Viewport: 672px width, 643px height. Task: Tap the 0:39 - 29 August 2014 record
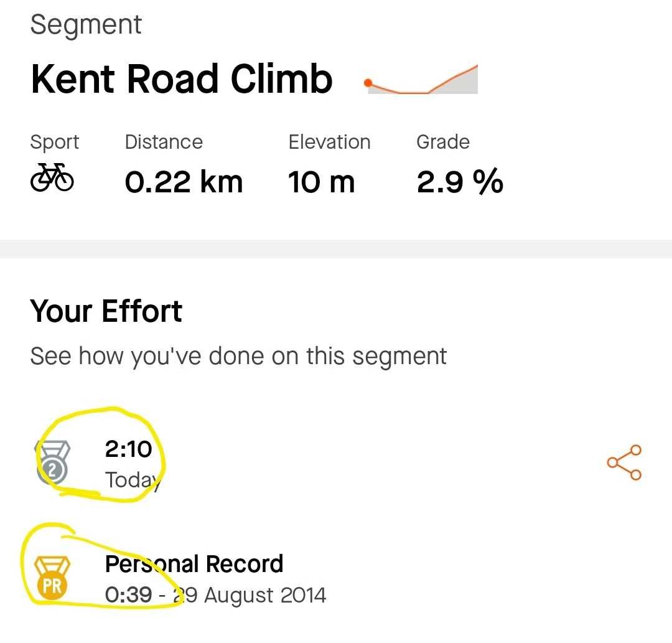[x=215, y=595]
